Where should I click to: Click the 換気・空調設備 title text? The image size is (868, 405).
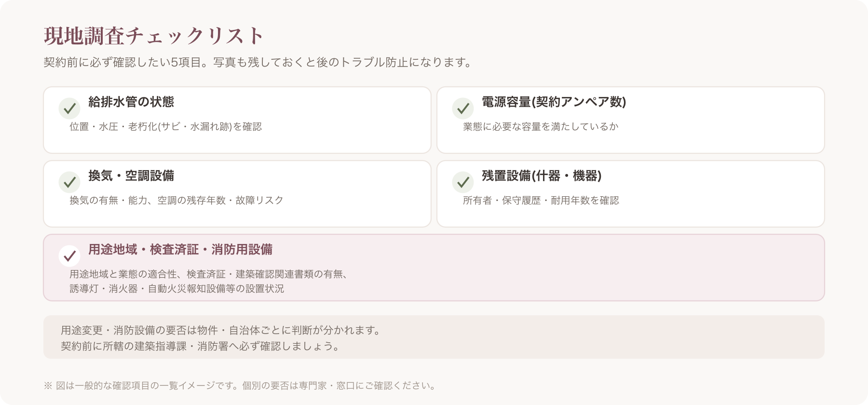point(131,175)
